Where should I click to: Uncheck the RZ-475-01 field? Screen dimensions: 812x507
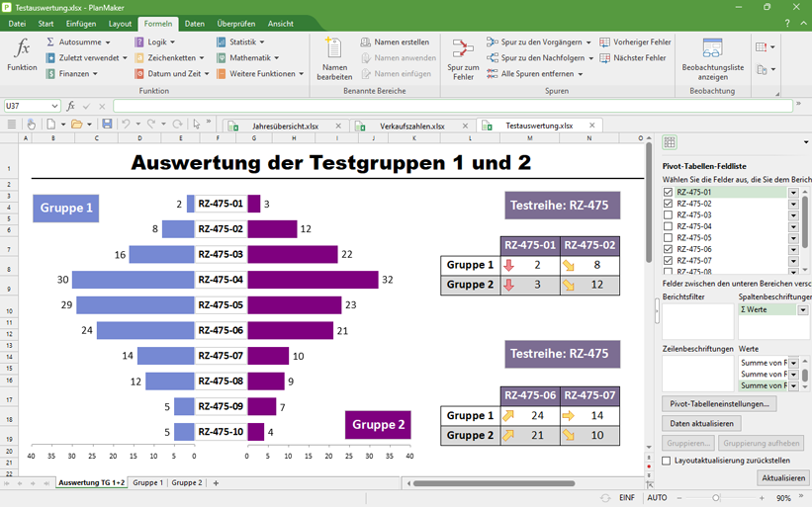[668, 192]
